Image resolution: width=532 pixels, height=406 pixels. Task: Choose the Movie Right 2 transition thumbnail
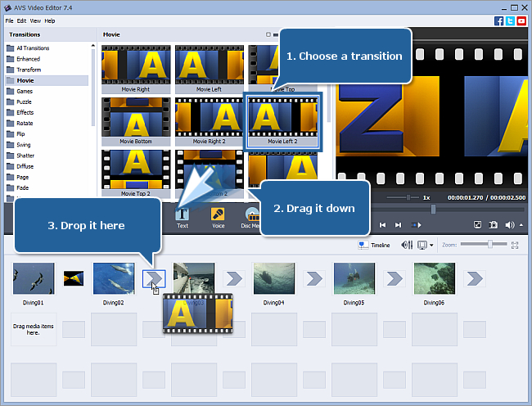pos(210,121)
